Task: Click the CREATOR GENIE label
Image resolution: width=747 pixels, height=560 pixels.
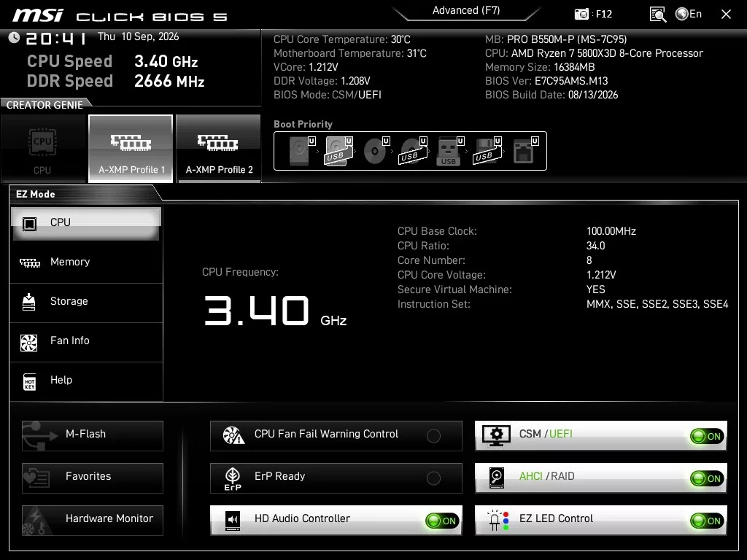Action: 44,105
